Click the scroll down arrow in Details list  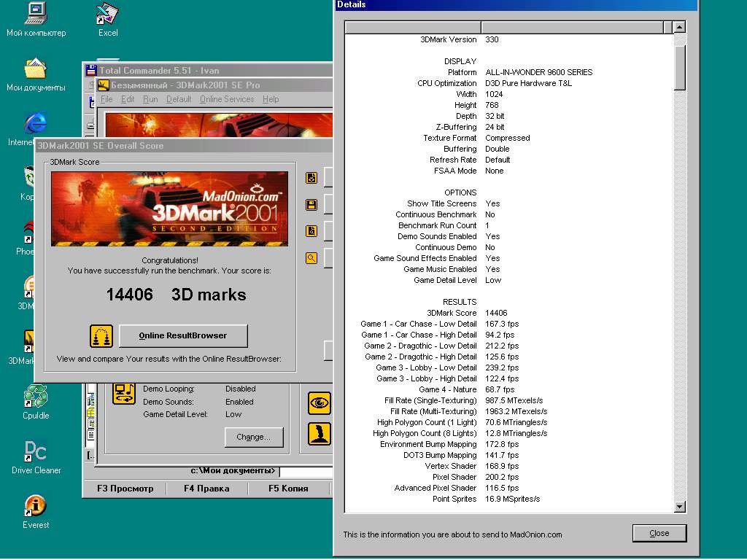680,507
